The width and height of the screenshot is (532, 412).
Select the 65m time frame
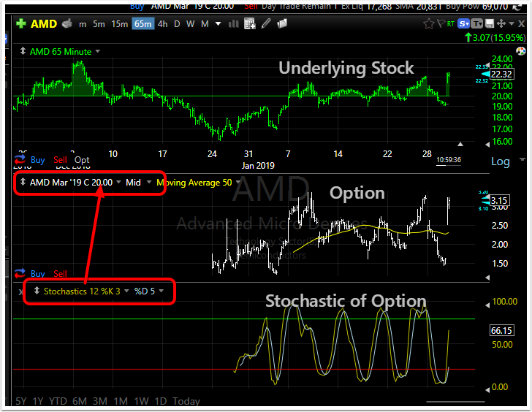point(142,24)
